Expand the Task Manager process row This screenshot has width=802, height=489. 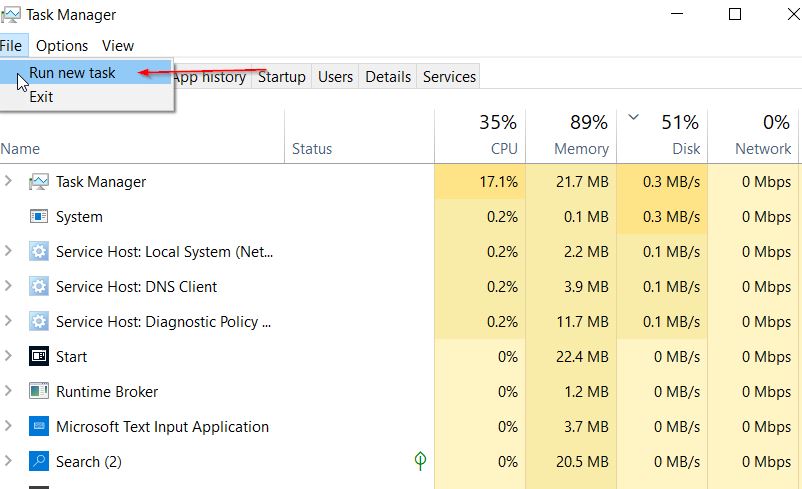coord(8,181)
